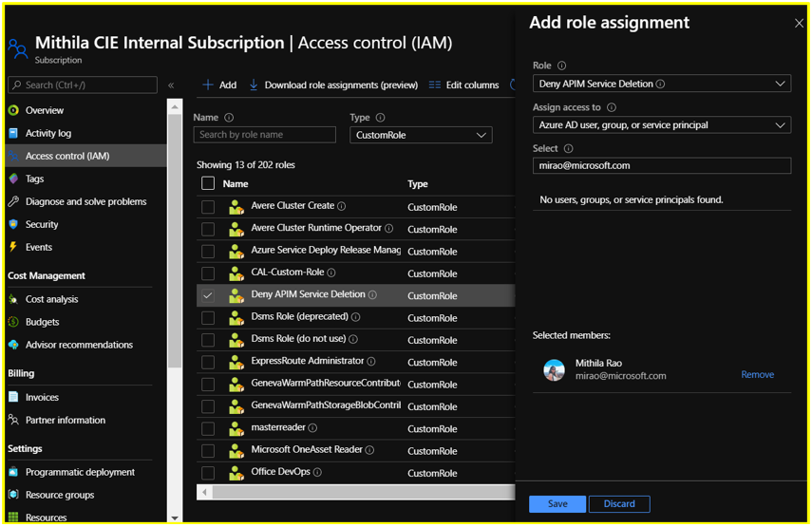Click the Tags icon in sidebar

coord(13,179)
